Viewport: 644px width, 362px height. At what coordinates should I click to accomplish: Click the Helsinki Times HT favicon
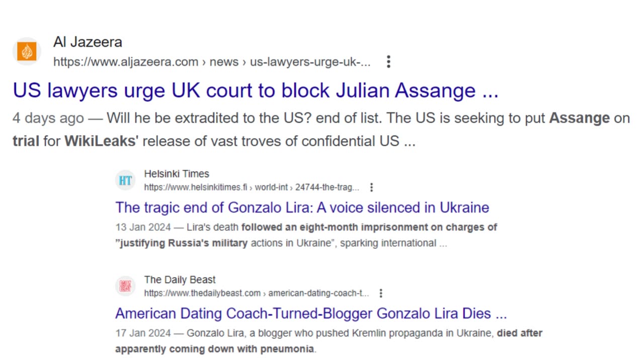coord(125,180)
